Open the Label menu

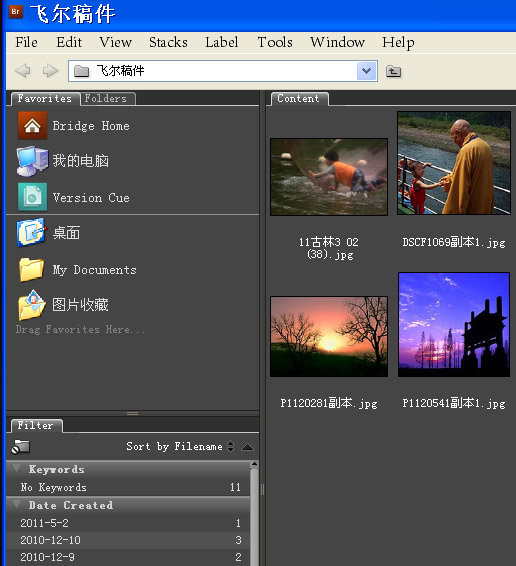pos(222,42)
